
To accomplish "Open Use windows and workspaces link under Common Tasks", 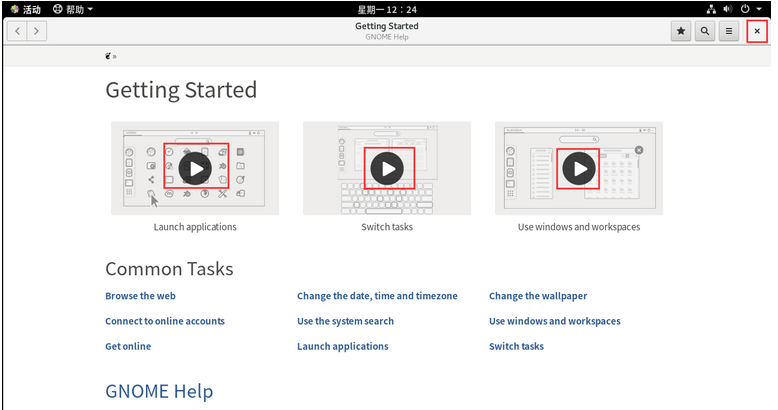I will pyautogui.click(x=555, y=321).
